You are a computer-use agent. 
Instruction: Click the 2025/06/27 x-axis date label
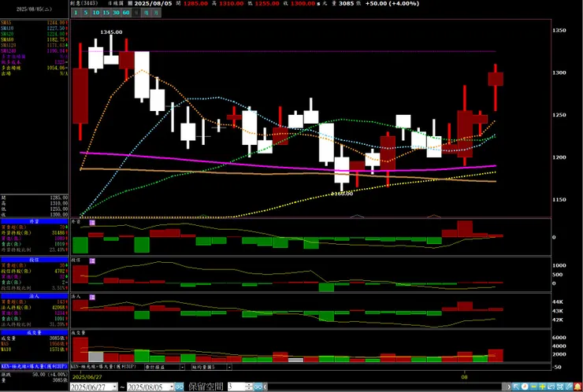click(x=87, y=377)
